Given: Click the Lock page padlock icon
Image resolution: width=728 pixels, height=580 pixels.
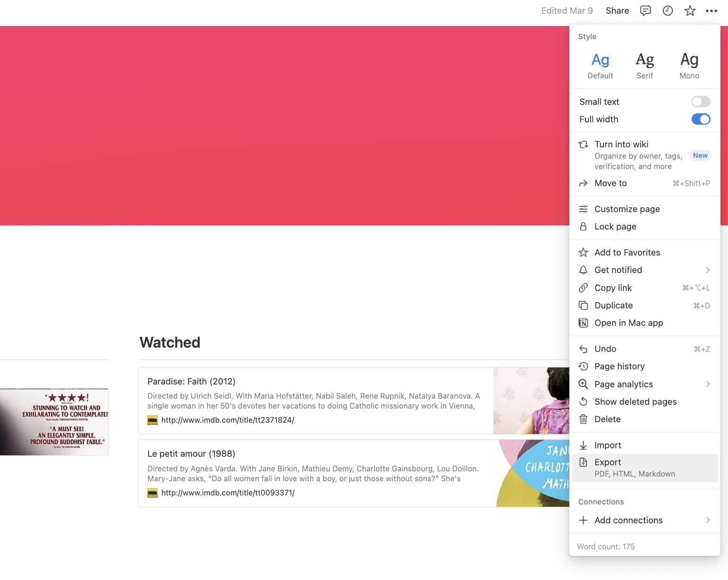Looking at the screenshot, I should coord(584,227).
